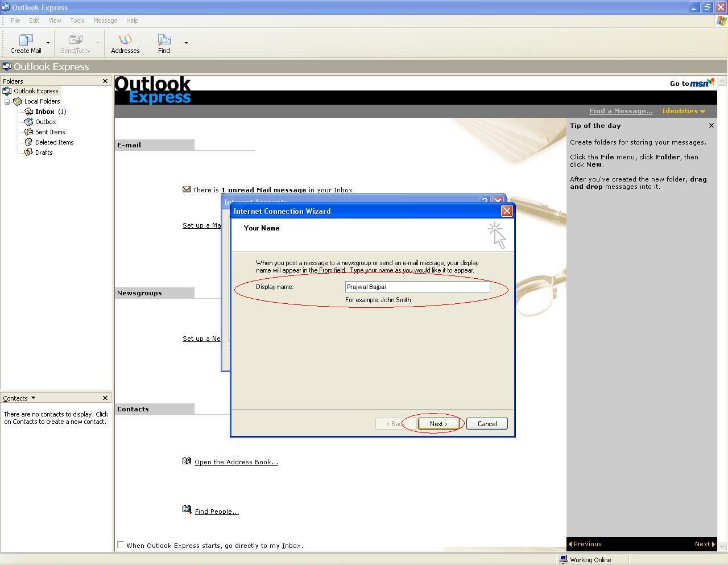Click the Working Online status bar icon
This screenshot has width=728, height=565.
[563, 560]
